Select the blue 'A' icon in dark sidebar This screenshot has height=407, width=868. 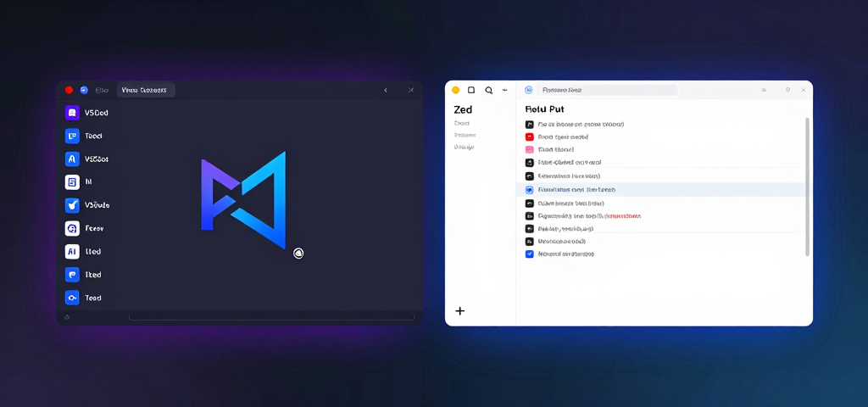point(72,159)
